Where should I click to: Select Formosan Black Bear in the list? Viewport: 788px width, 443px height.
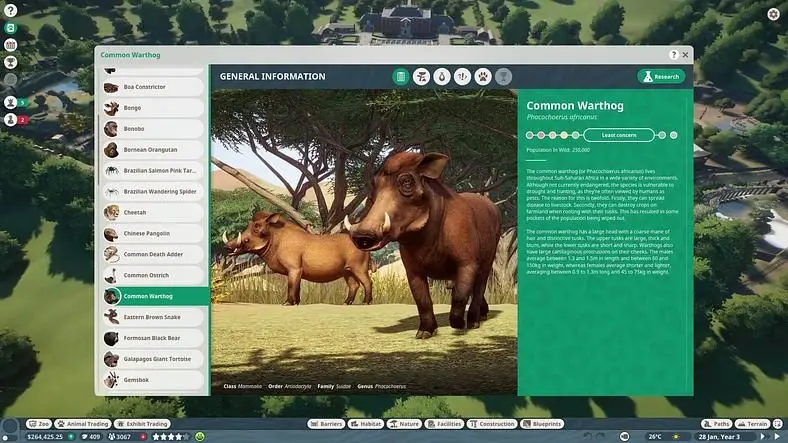pyautogui.click(x=153, y=338)
